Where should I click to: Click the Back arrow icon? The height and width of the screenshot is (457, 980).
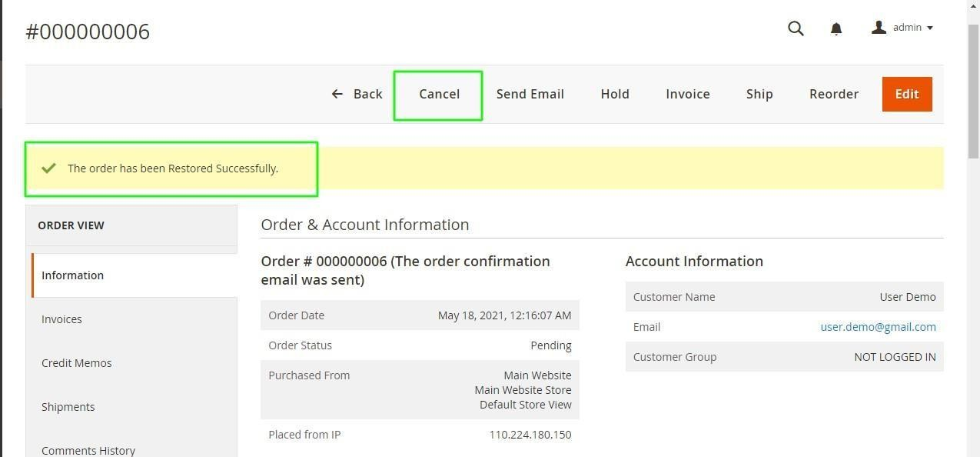[x=337, y=94]
